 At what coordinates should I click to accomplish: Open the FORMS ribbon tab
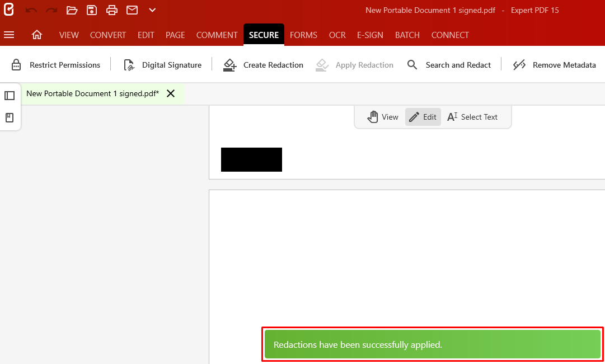click(x=304, y=35)
